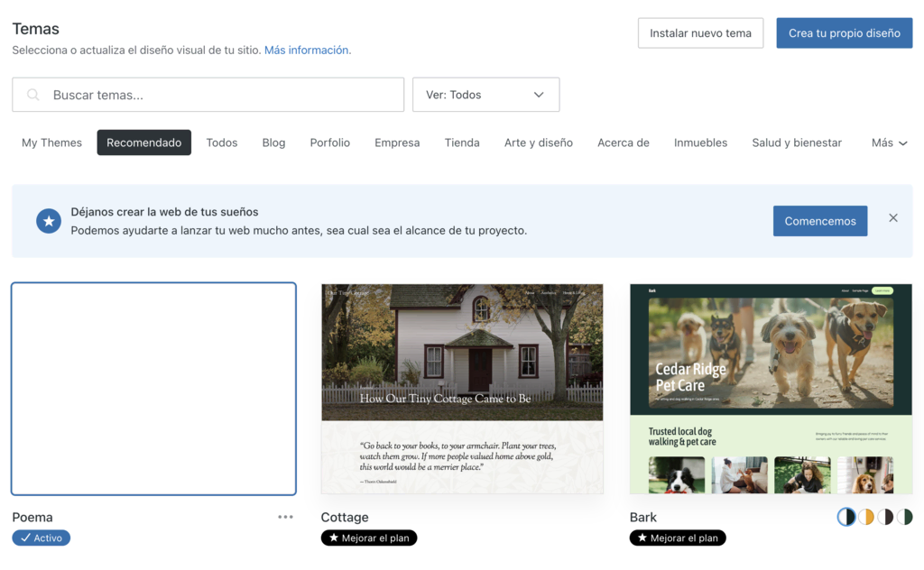This screenshot has width=924, height=570.
Task: Switch to the "My Themes" tab
Action: [x=51, y=142]
